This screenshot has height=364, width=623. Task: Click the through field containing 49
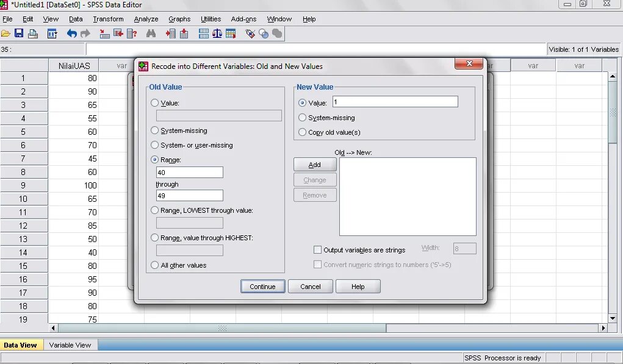[x=190, y=195]
